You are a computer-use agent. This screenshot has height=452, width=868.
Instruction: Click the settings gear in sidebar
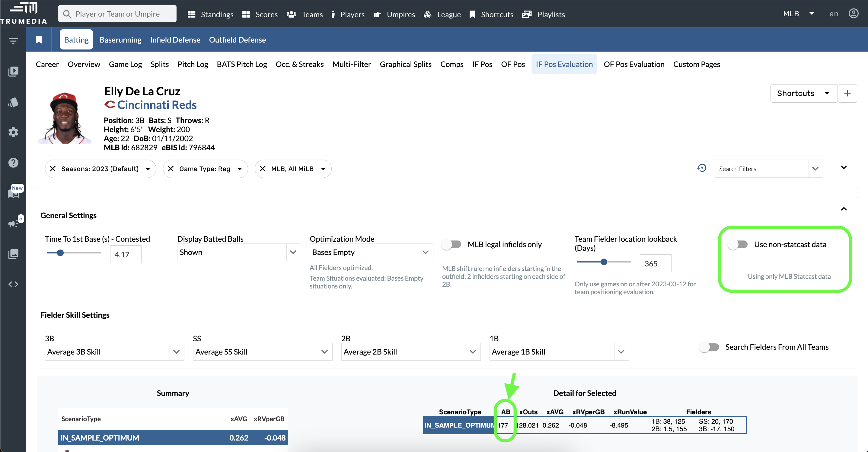click(x=13, y=132)
